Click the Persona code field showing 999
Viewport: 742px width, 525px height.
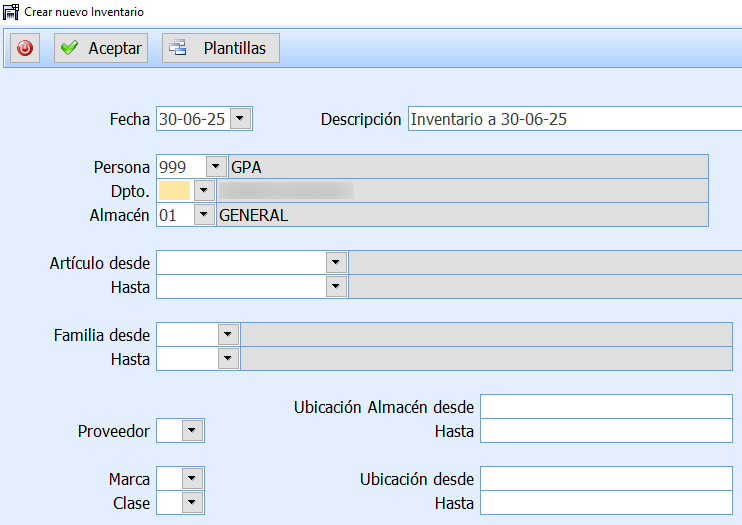pyautogui.click(x=179, y=167)
